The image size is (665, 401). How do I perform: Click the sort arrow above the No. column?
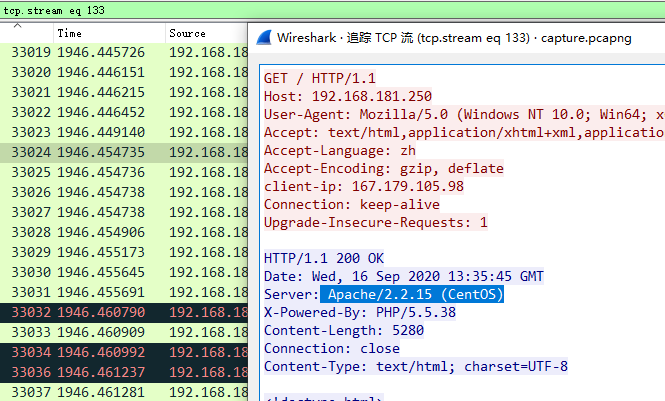(17, 26)
